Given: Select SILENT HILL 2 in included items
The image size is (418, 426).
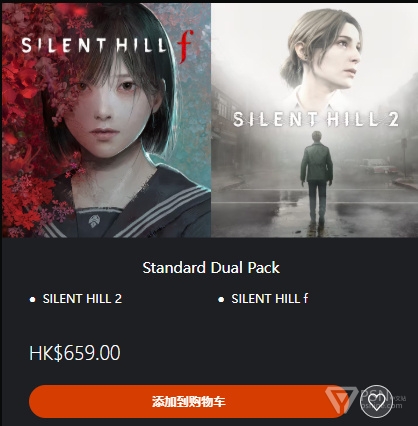Looking at the screenshot, I should click(82, 299).
